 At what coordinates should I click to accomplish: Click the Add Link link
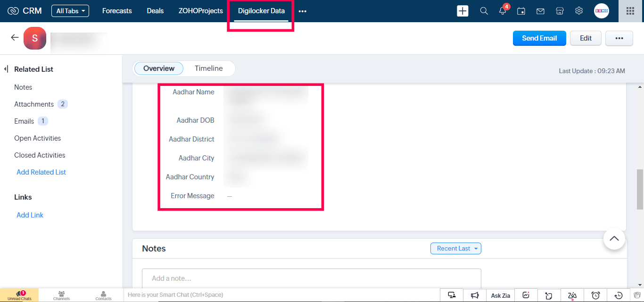[x=30, y=215]
